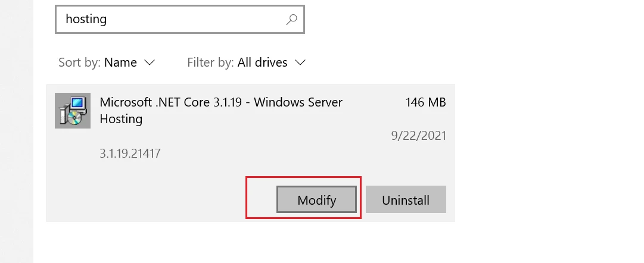Viewport: 644px width, 263px height.
Task: Click the Sort by: label
Action: click(79, 62)
